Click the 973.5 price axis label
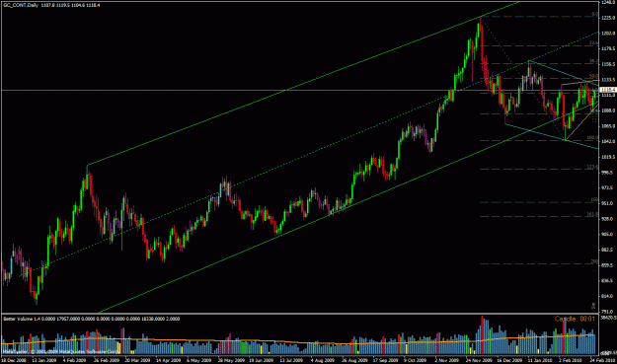Screen dimensions: 617x364 (608, 187)
